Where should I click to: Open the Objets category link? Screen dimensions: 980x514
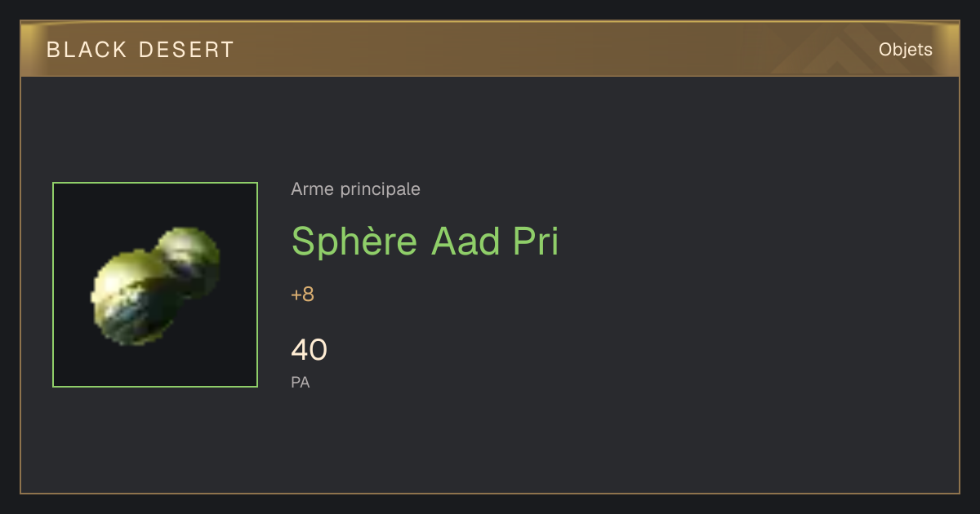tap(905, 50)
